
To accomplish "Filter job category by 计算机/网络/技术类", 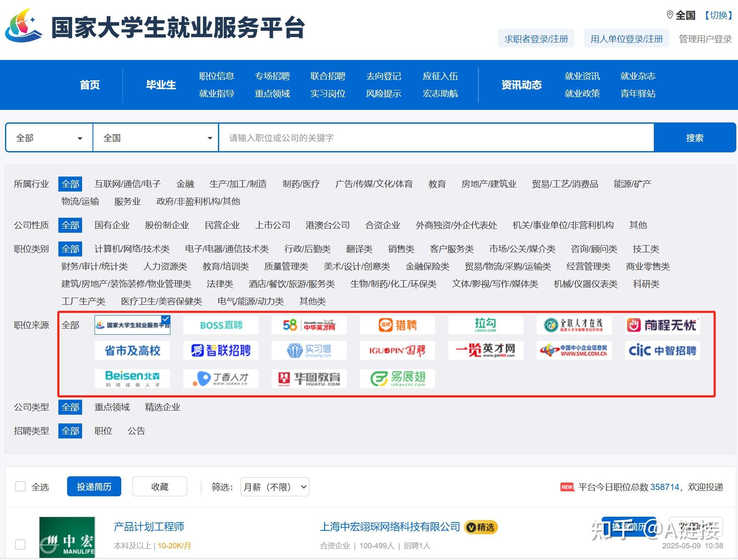I will pyautogui.click(x=132, y=249).
